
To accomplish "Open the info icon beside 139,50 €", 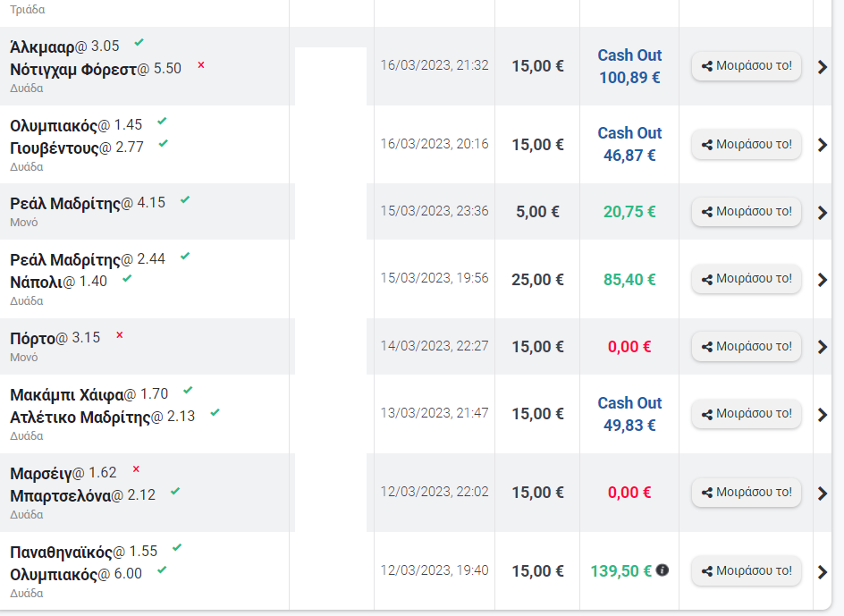I will click(663, 570).
